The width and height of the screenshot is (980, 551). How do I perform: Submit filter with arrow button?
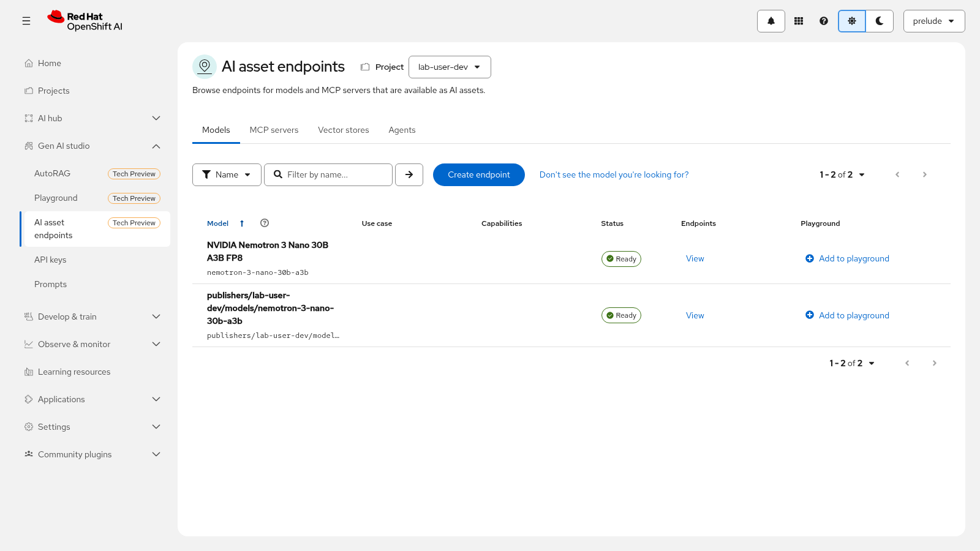tap(409, 174)
